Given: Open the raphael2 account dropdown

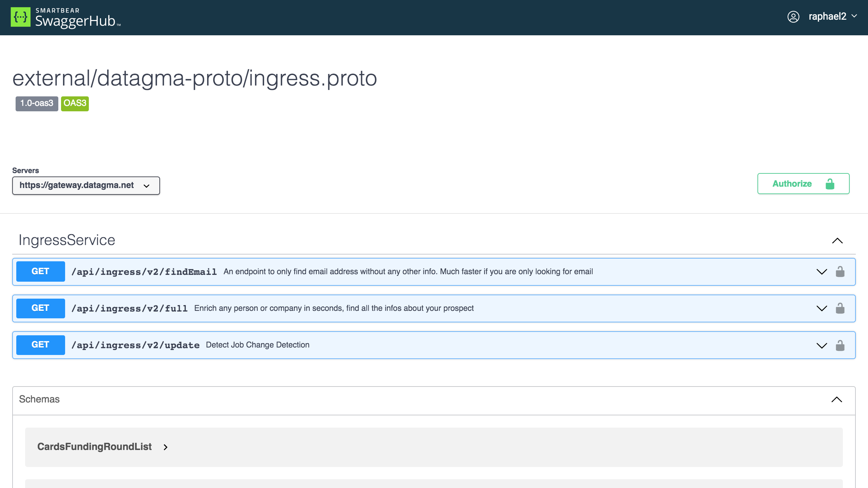Looking at the screenshot, I should tap(832, 16).
